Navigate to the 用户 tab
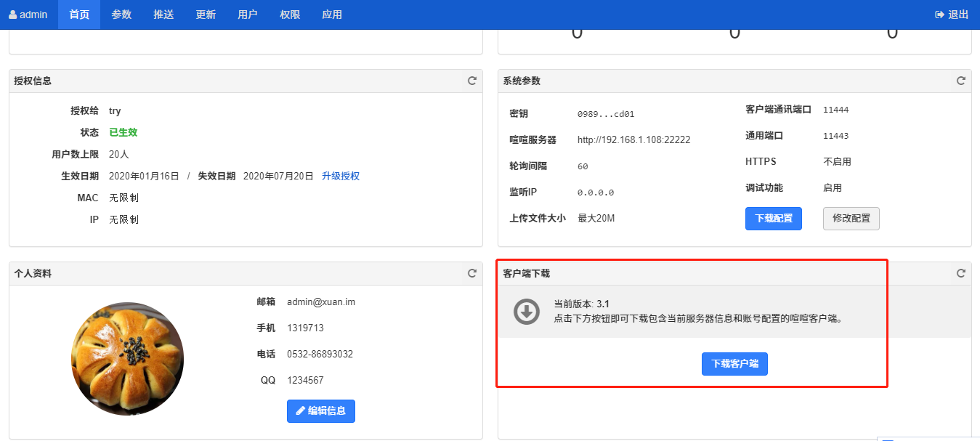 click(x=248, y=15)
